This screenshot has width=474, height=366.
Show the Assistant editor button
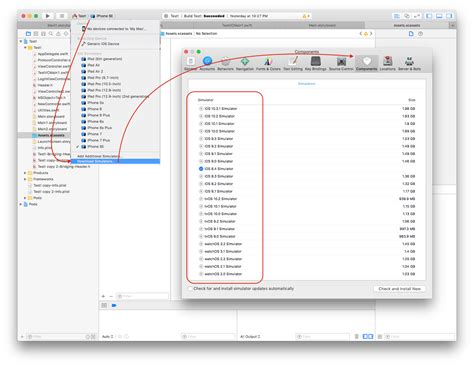(407, 16)
